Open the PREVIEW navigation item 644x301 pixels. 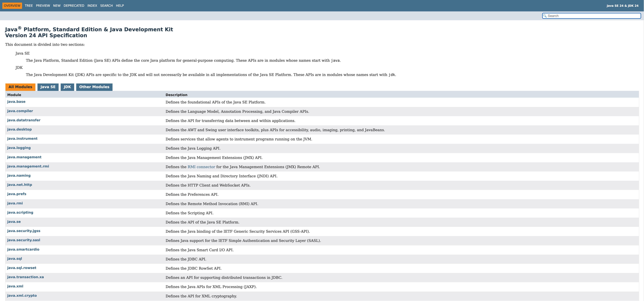[x=43, y=5]
